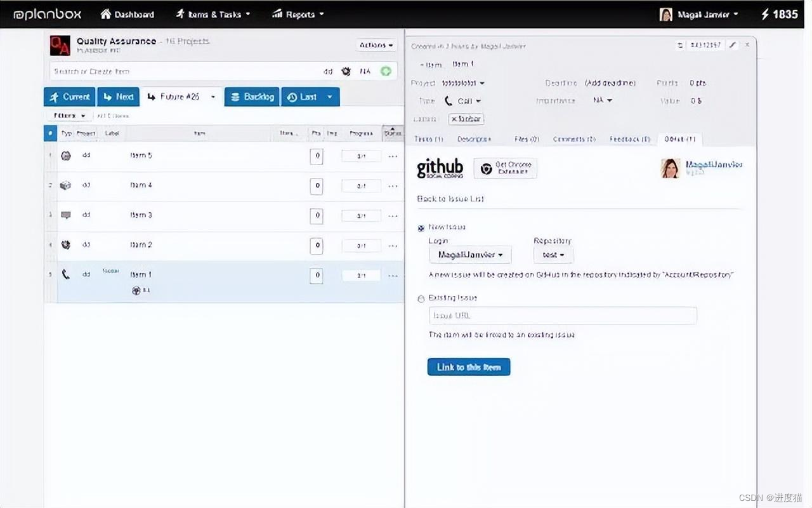Open the Type Call dropdown

(x=462, y=101)
